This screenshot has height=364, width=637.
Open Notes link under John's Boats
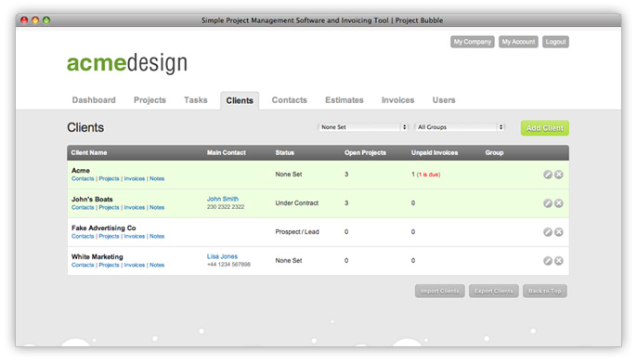[157, 208]
